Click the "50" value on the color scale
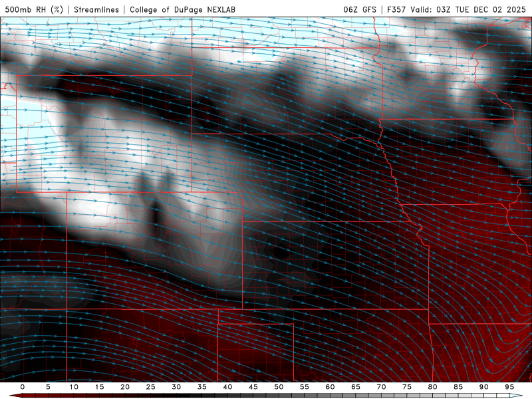 click(279, 387)
